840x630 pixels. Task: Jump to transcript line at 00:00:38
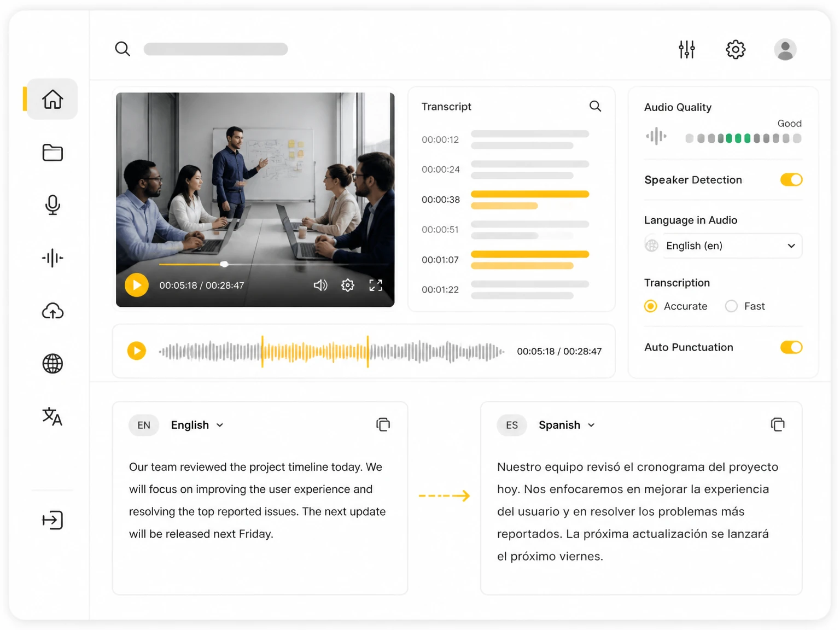click(x=505, y=200)
